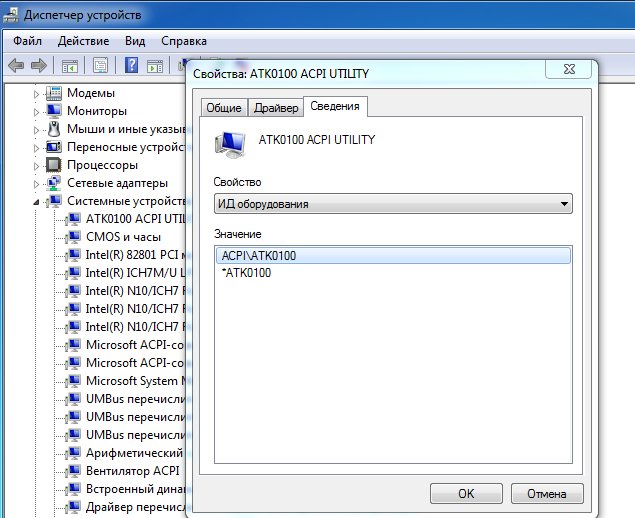635x518 pixels.
Task: Open the Справка menu
Action: 184,41
